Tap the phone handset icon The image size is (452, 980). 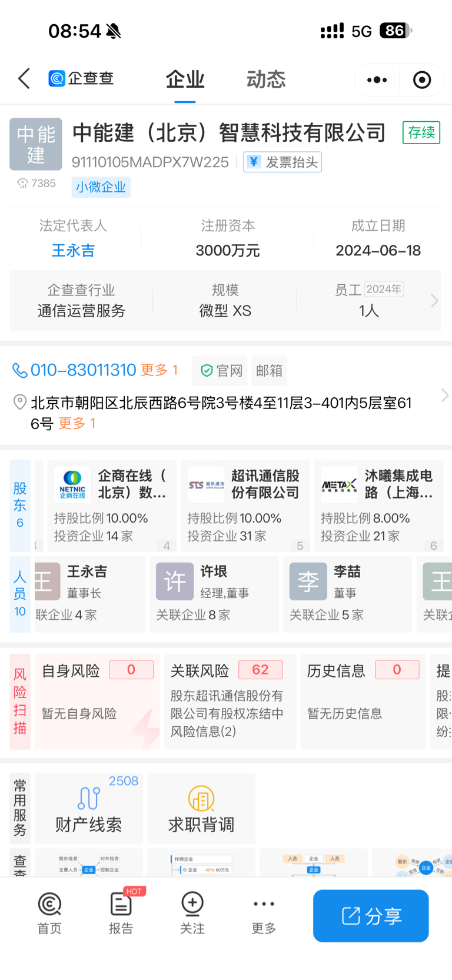[x=20, y=370]
